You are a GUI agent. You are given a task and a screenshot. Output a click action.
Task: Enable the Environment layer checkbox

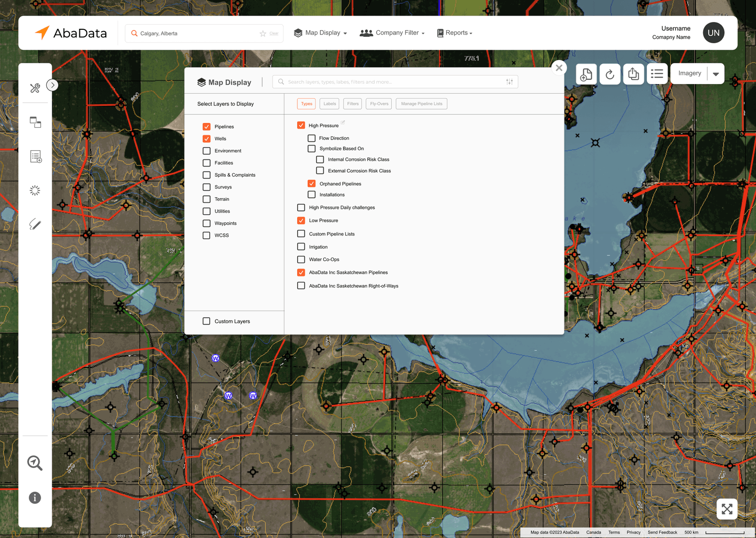point(206,151)
